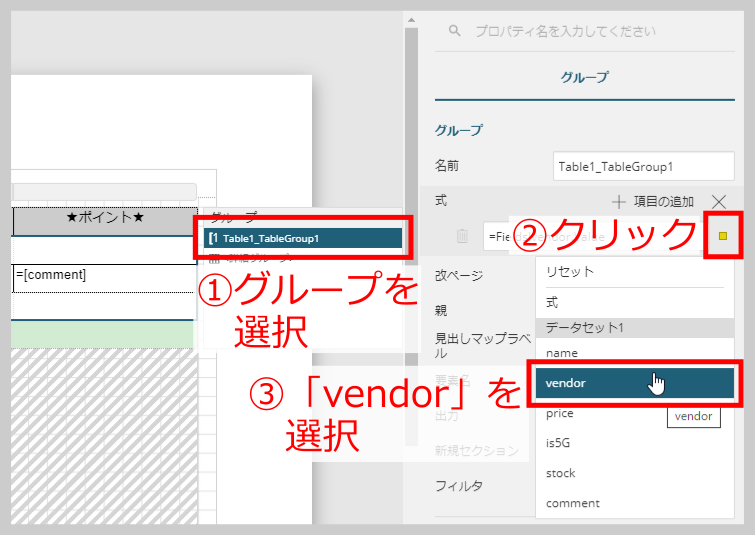This screenshot has width=755, height=535.
Task: Click the データセット1 list header
Action: click(x=634, y=328)
